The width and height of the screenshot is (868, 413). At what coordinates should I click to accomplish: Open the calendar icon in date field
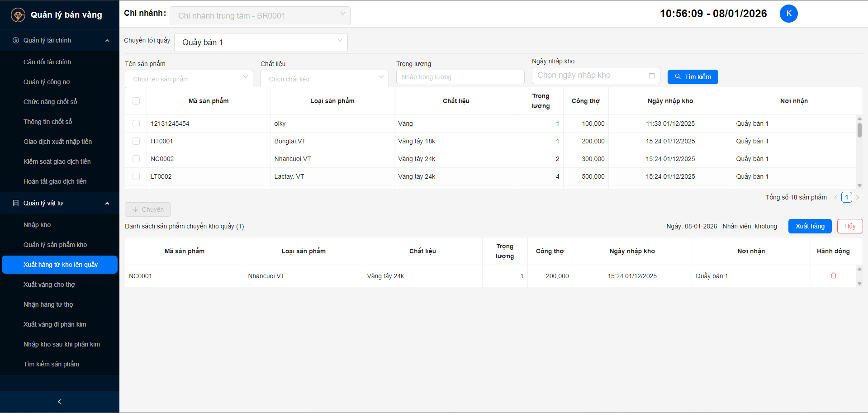651,76
